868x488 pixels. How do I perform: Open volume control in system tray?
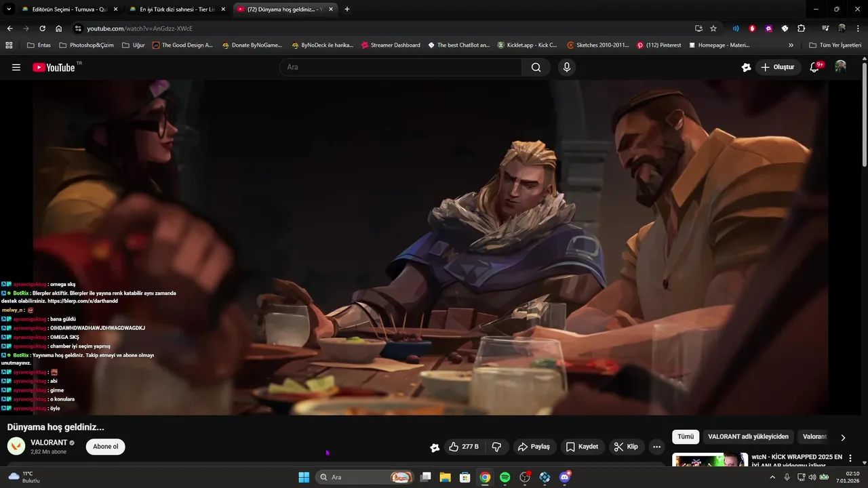coord(812,477)
